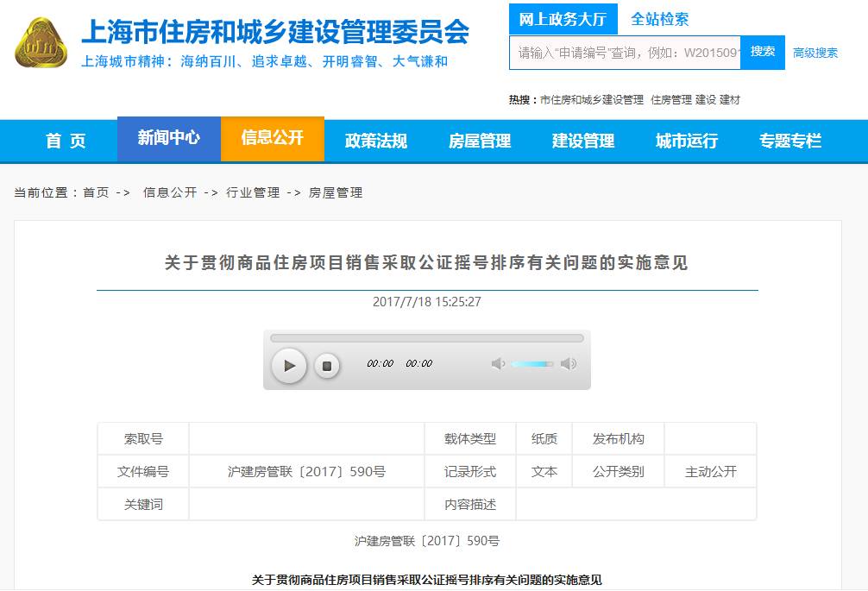The height and width of the screenshot is (591, 868).
Task: Select the highlighted 信息公开 menu
Action: click(273, 141)
